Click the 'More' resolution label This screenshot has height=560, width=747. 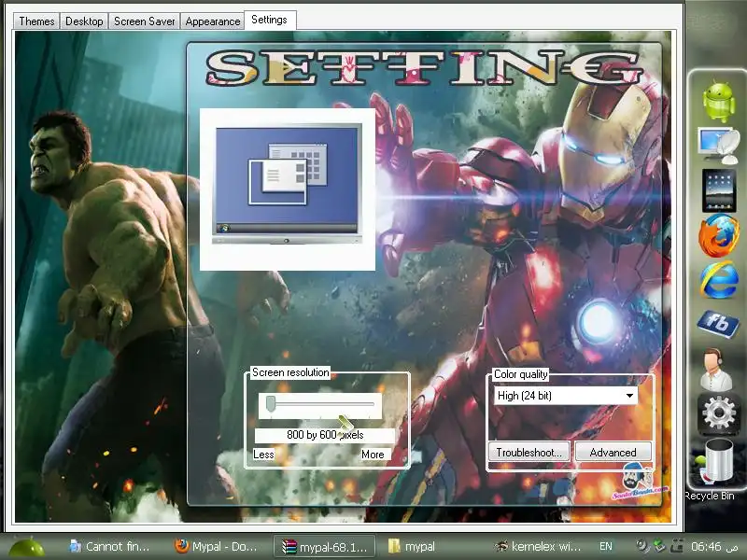[x=373, y=455]
